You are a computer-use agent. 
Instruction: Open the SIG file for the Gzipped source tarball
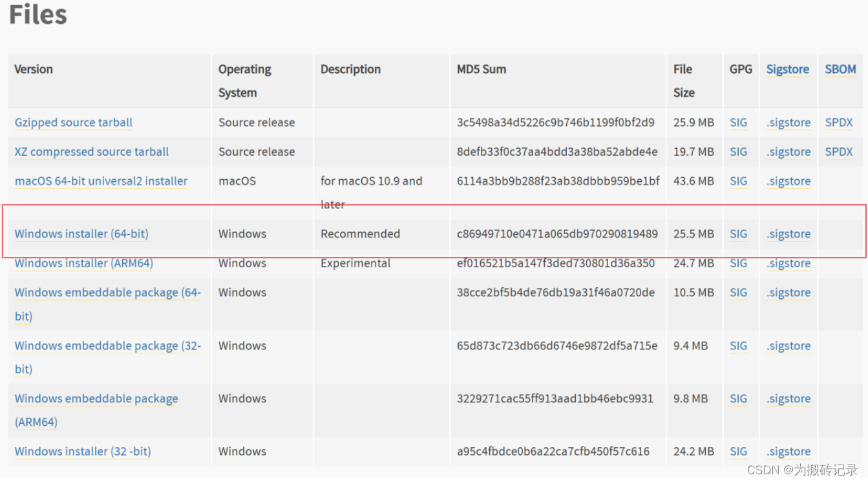pos(739,123)
